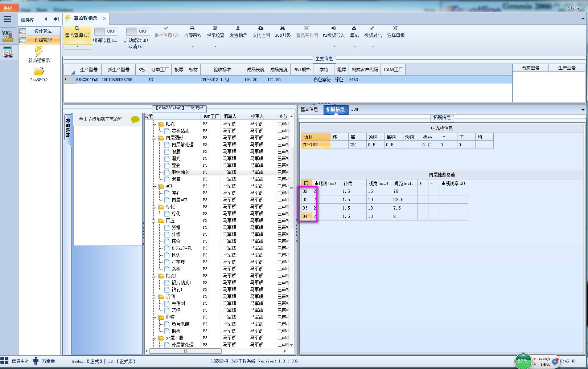
Task: Click the 选择母板 shuffle icon
Action: pyautogui.click(x=395, y=28)
